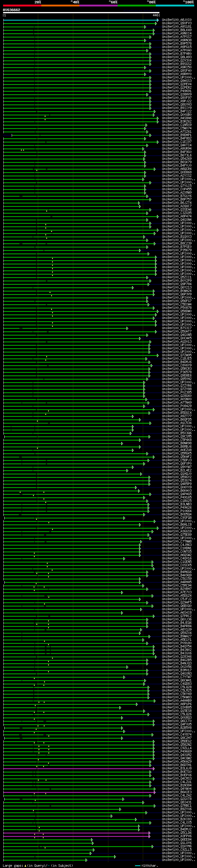Select the UniRef100_P10664 label
197x868 pixels.
coord(177,511)
